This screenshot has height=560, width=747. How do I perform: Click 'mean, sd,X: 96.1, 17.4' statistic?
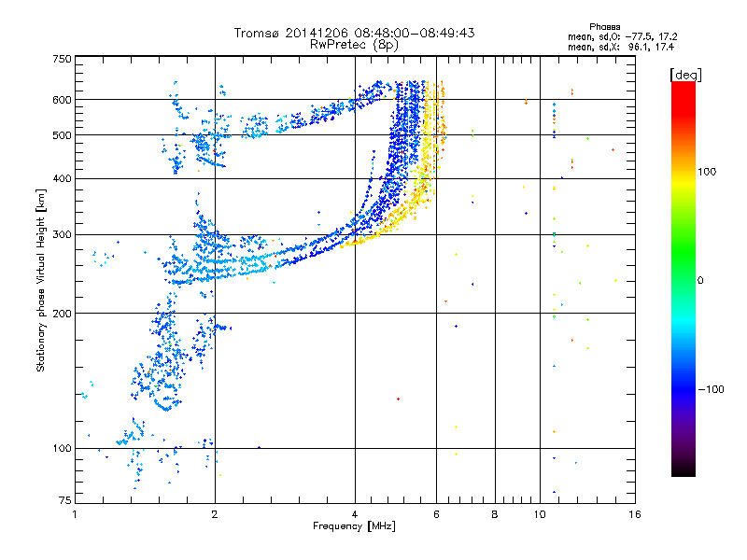click(621, 47)
